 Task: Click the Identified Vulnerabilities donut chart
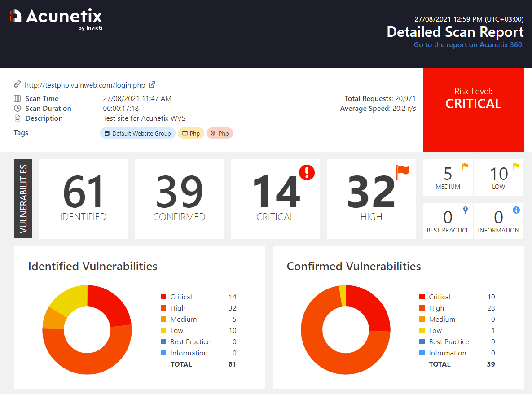click(87, 329)
